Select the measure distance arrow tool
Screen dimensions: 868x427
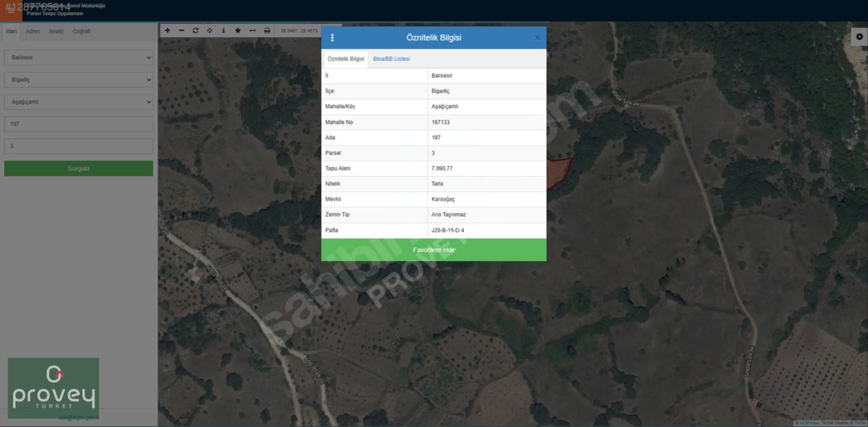point(252,31)
